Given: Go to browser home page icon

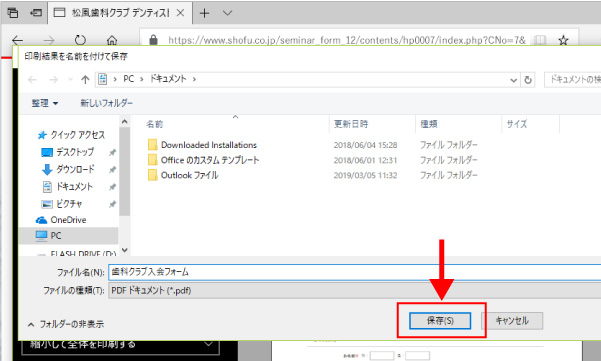Looking at the screenshot, I should click(x=112, y=40).
